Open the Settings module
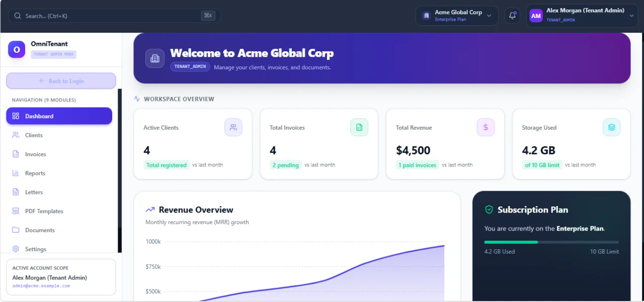Viewport: 644px width, 302px height. click(59, 249)
